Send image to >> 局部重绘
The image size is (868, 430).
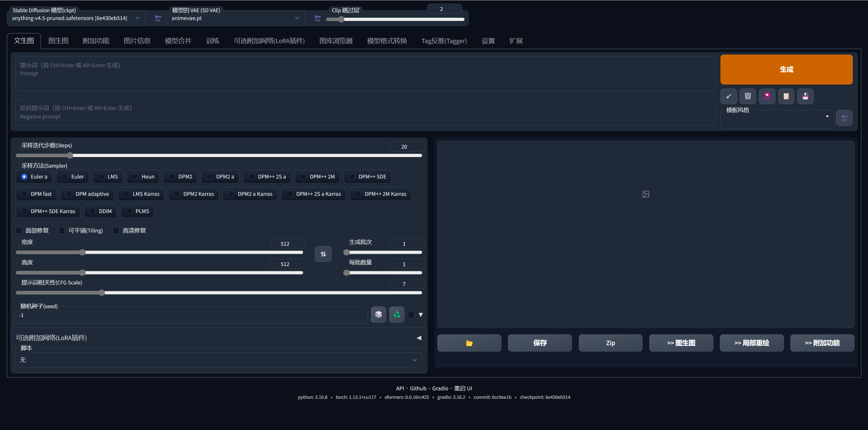[x=752, y=343]
